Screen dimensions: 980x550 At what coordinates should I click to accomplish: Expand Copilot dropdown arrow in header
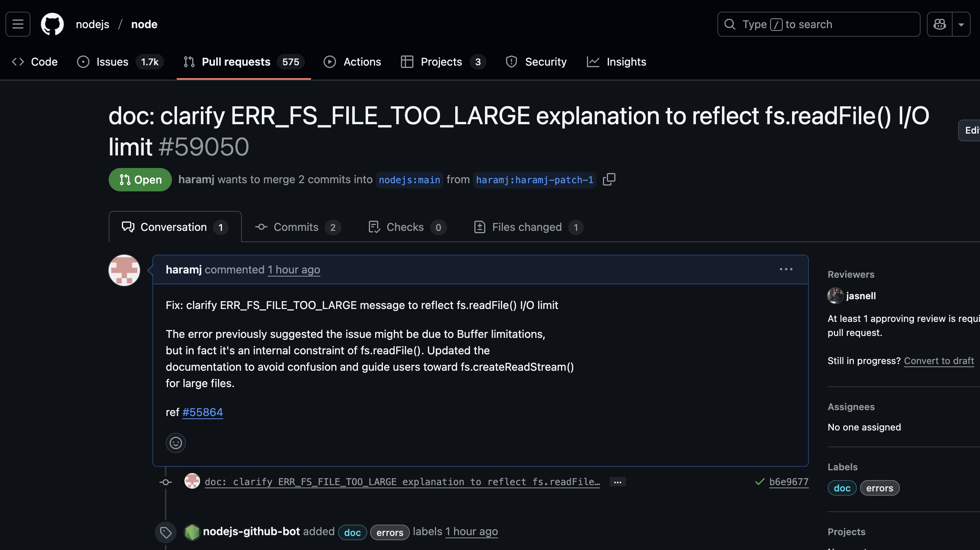tap(961, 24)
